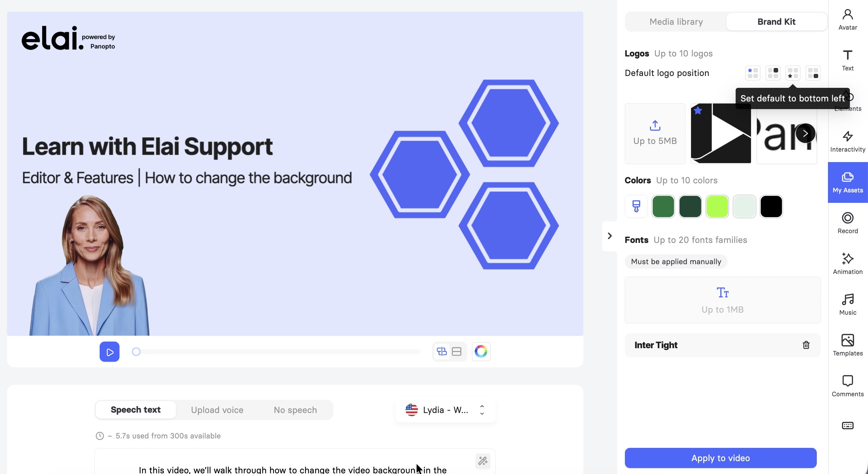Select the pale mint color swatch
868x474 pixels.
(x=744, y=206)
